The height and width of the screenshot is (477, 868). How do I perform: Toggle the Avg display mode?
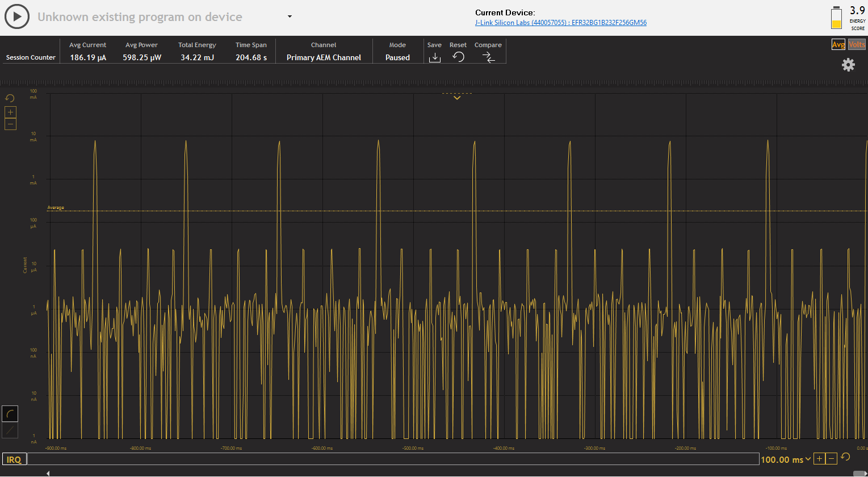[x=838, y=44]
